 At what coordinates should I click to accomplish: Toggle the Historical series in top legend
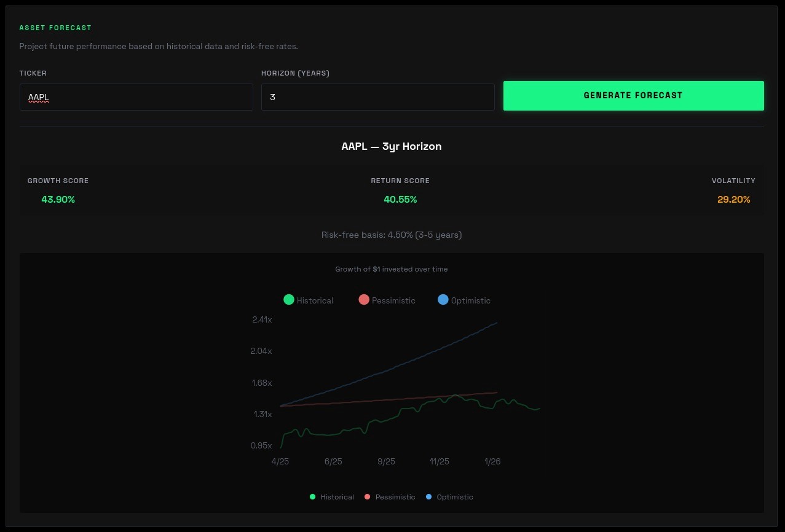[309, 300]
